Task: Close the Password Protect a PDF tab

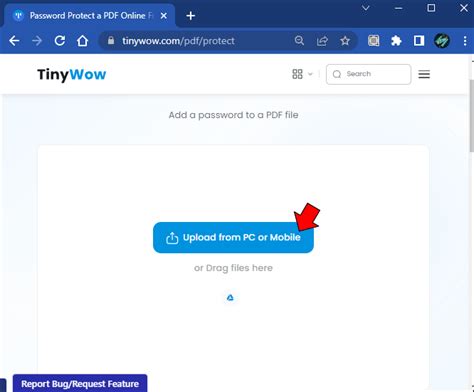Action: pyautogui.click(x=164, y=16)
